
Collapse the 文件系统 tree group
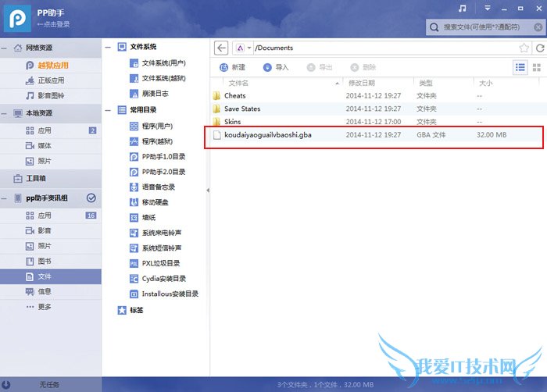[x=108, y=47]
